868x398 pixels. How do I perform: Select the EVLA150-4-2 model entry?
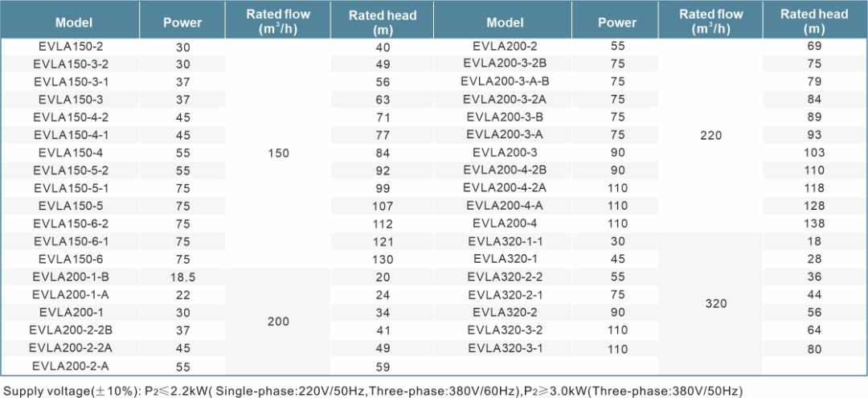[69, 117]
